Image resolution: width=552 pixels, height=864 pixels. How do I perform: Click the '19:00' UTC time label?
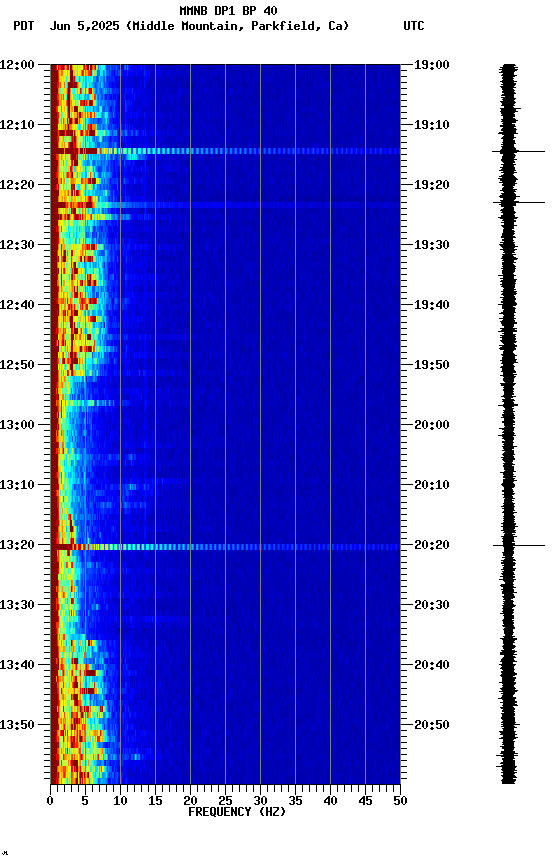click(x=432, y=65)
